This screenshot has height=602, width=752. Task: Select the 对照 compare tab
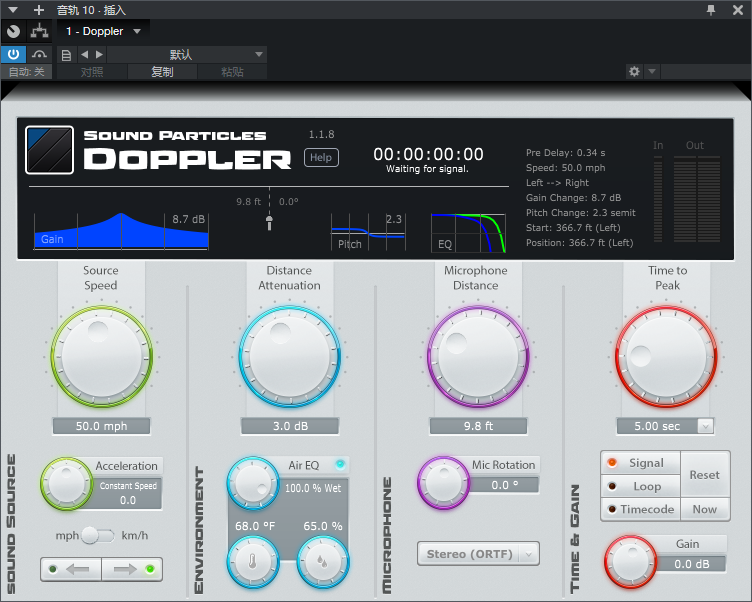click(x=92, y=72)
